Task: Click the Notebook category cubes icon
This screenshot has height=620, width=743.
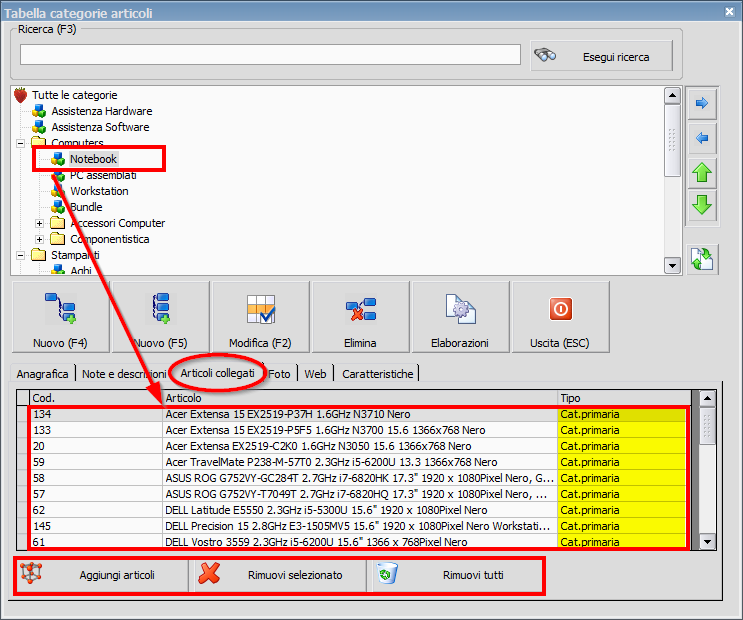Action: point(58,159)
